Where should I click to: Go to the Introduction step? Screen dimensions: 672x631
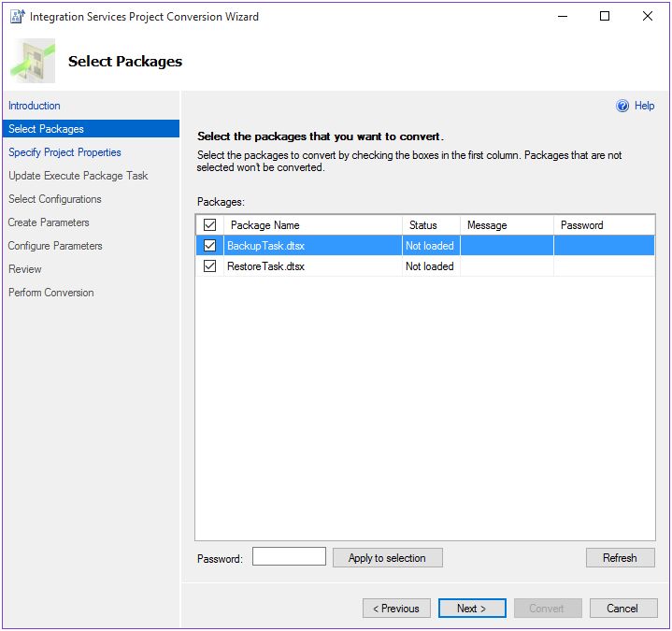point(35,106)
